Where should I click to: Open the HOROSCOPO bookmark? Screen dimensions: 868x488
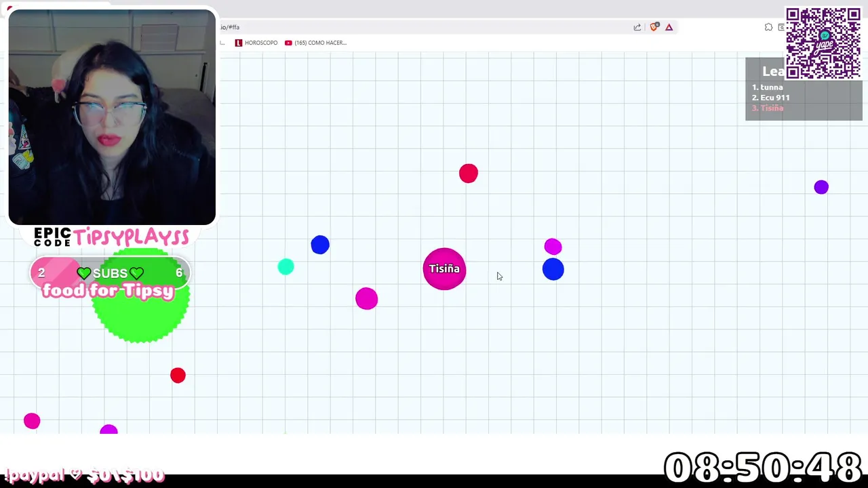click(x=256, y=43)
